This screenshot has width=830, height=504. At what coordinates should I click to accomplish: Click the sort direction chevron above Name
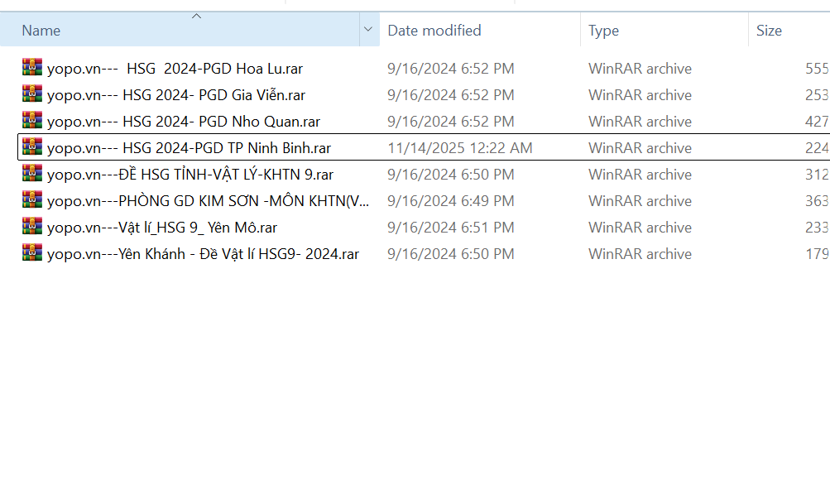[196, 16]
